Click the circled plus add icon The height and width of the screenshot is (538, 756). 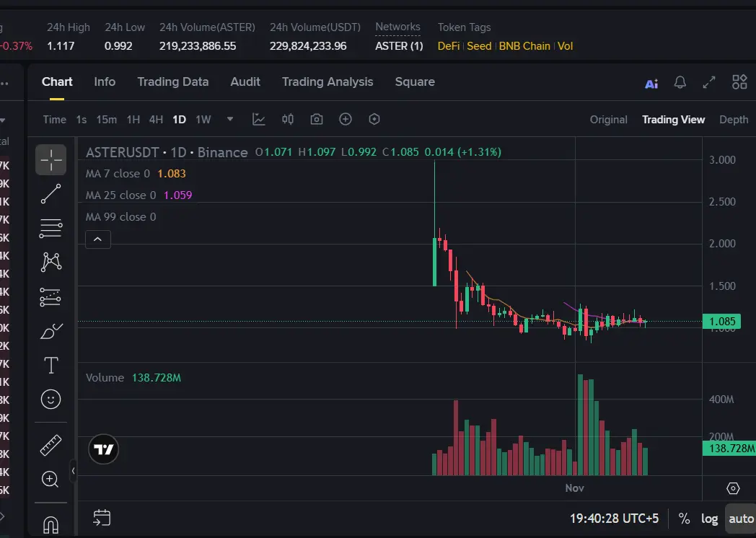tap(346, 119)
